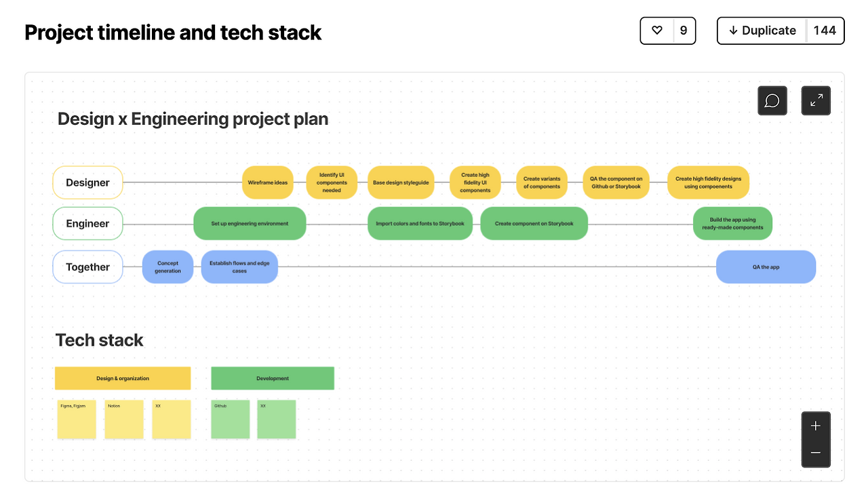The height and width of the screenshot is (496, 868).
Task: Click the Create component on Storybook block
Action: tap(534, 224)
